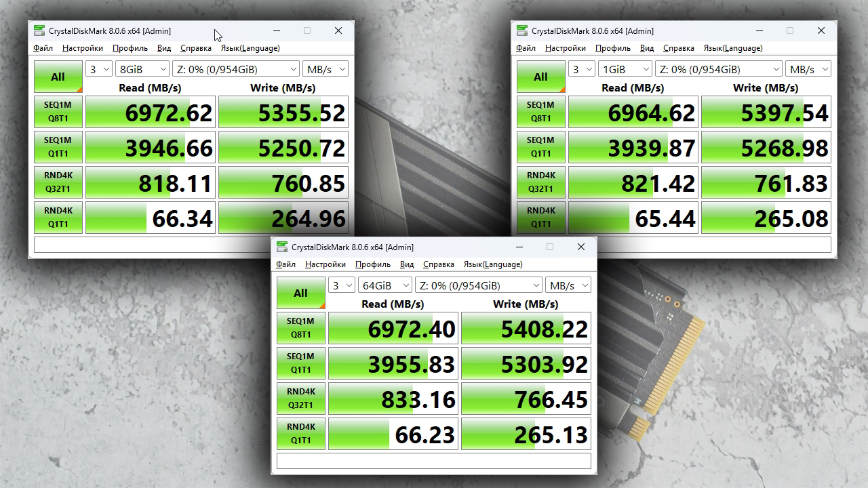This screenshot has height=488, width=868.
Task: Open drive Z: selector in 1GiB window
Action: point(719,69)
